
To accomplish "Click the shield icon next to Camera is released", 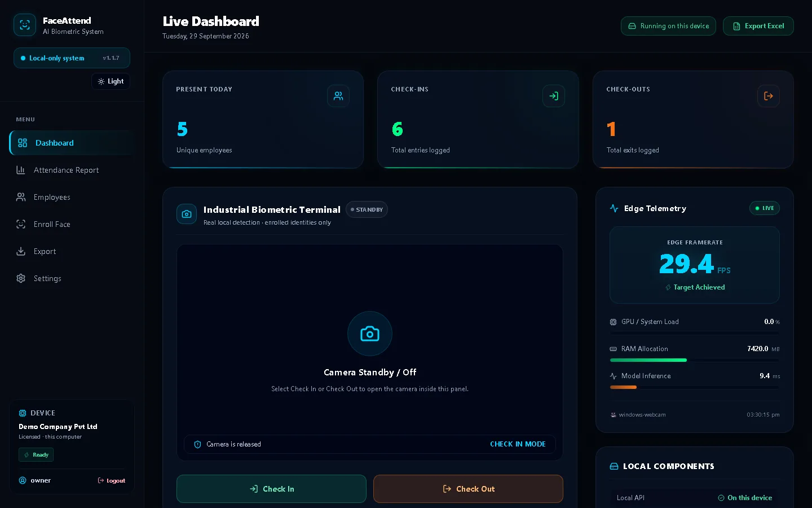I will click(197, 444).
